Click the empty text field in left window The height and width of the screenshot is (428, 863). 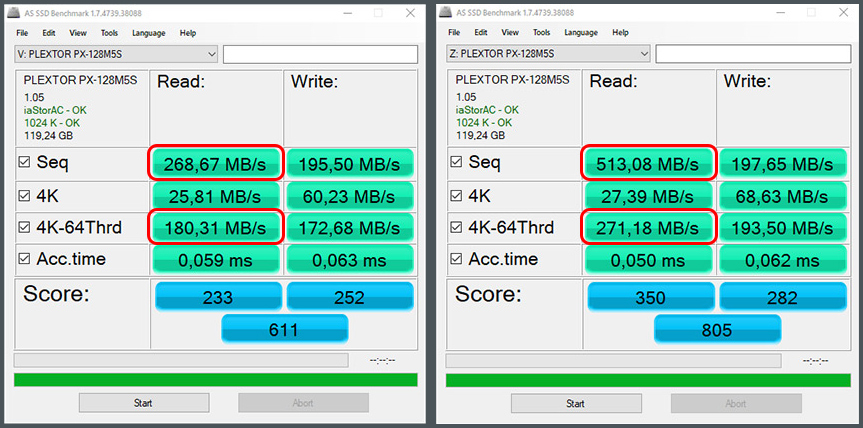[x=320, y=54]
